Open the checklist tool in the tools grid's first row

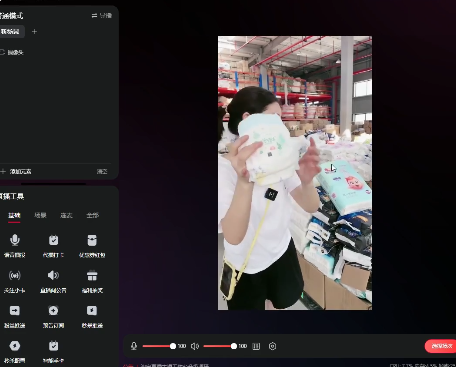(53, 240)
